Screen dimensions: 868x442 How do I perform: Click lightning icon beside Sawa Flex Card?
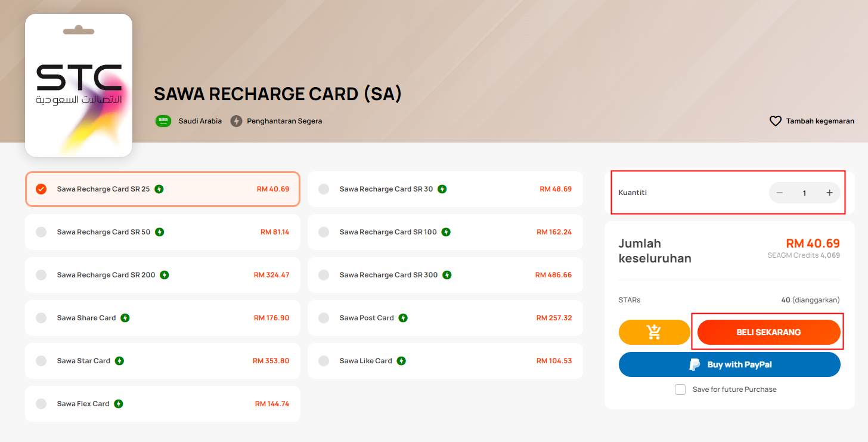click(x=119, y=404)
